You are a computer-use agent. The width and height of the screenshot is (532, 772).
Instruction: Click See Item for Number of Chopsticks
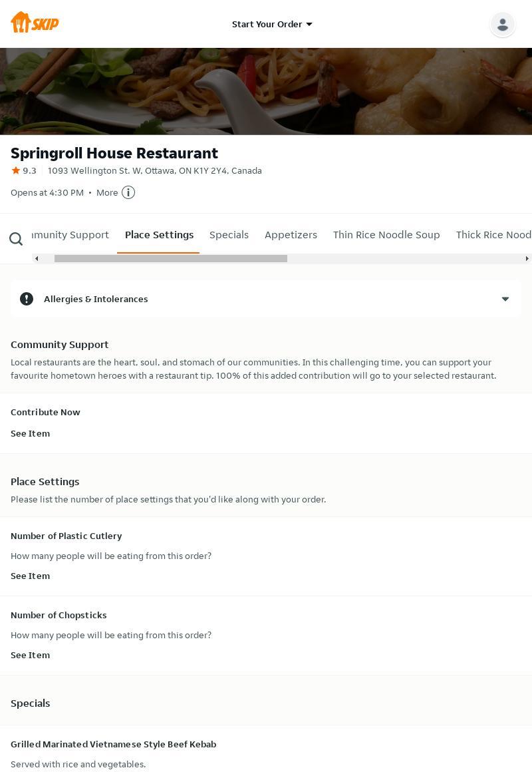pos(30,655)
